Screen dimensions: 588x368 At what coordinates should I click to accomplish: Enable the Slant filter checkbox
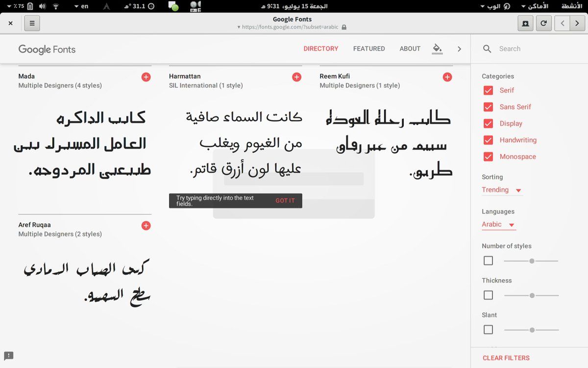[488, 329]
